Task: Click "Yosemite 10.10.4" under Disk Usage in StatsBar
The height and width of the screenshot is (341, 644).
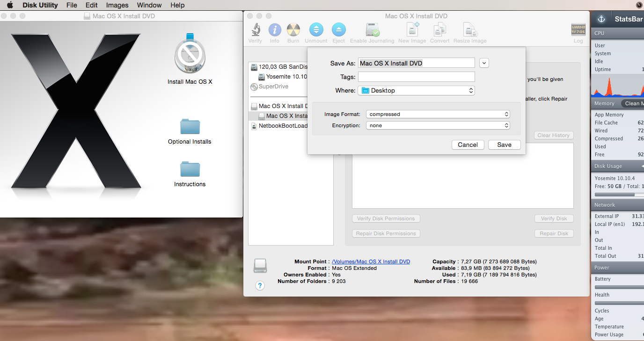Action: tap(615, 178)
